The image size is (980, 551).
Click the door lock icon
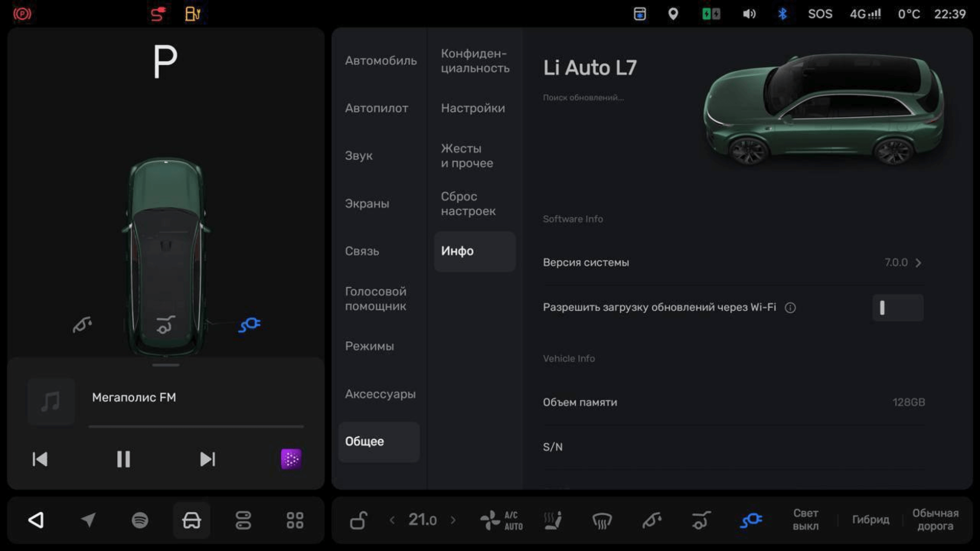tap(358, 520)
